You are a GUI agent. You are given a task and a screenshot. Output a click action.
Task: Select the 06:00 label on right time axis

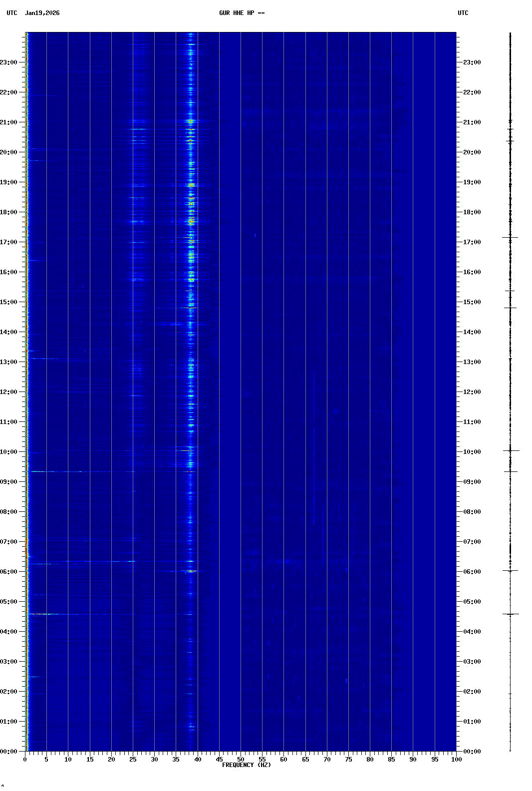[x=472, y=572]
